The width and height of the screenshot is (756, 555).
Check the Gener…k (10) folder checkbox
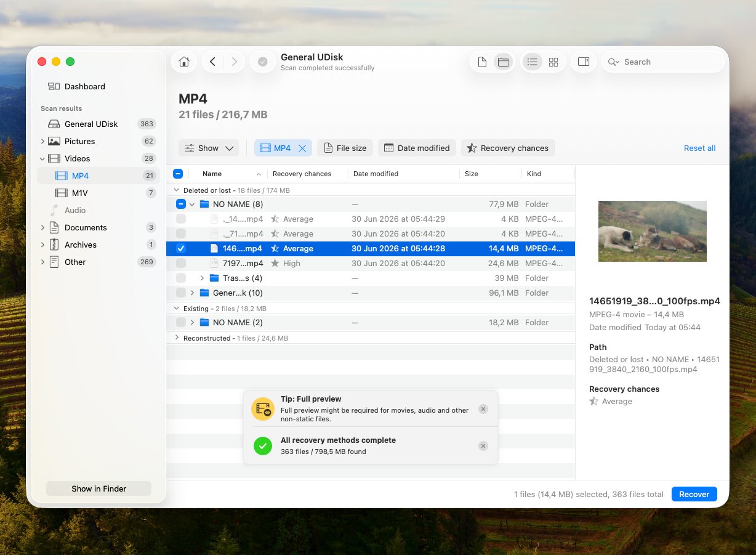tap(181, 293)
